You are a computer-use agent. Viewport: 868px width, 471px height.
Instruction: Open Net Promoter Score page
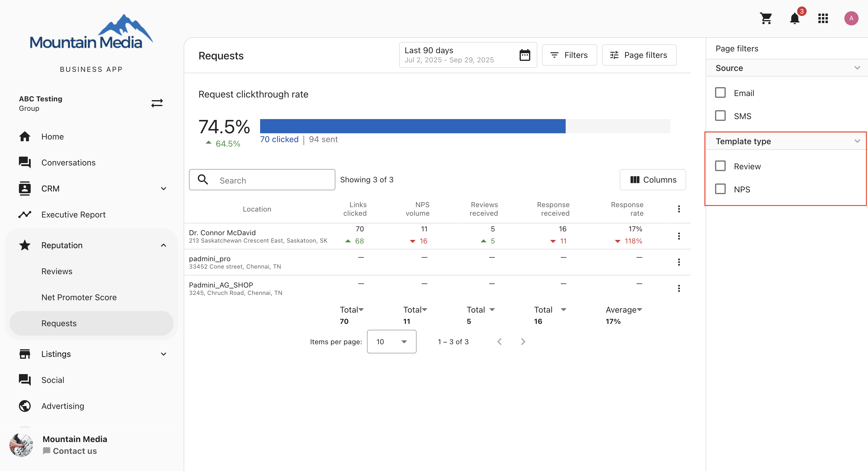tap(79, 297)
